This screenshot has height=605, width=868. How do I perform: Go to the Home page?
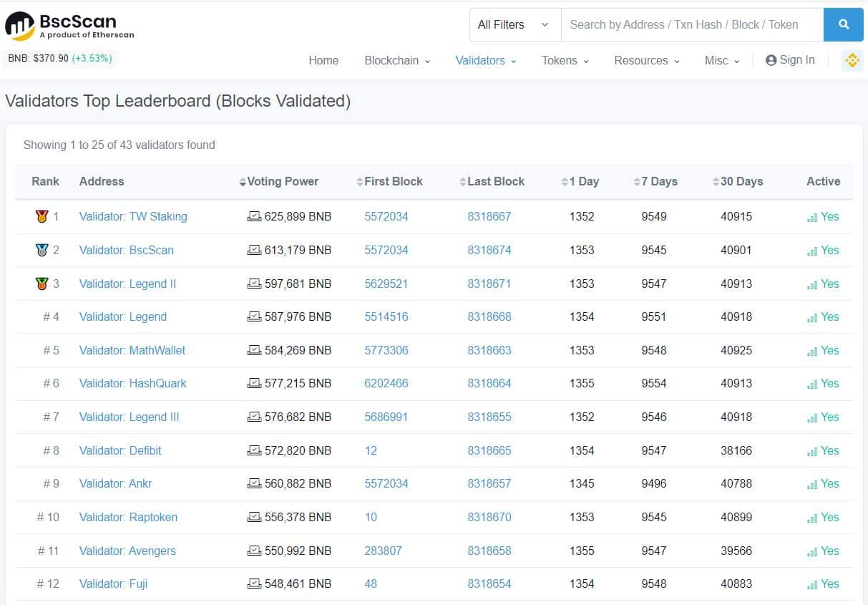323,60
